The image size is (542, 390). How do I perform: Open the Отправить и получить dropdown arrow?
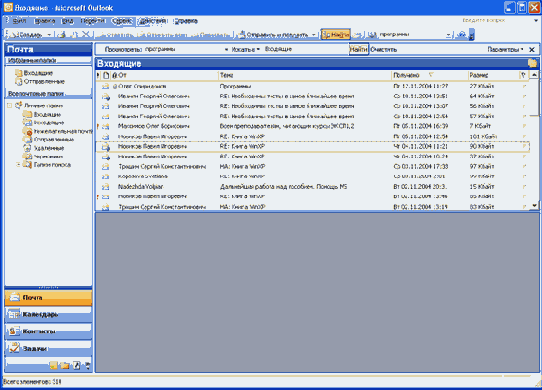click(313, 35)
